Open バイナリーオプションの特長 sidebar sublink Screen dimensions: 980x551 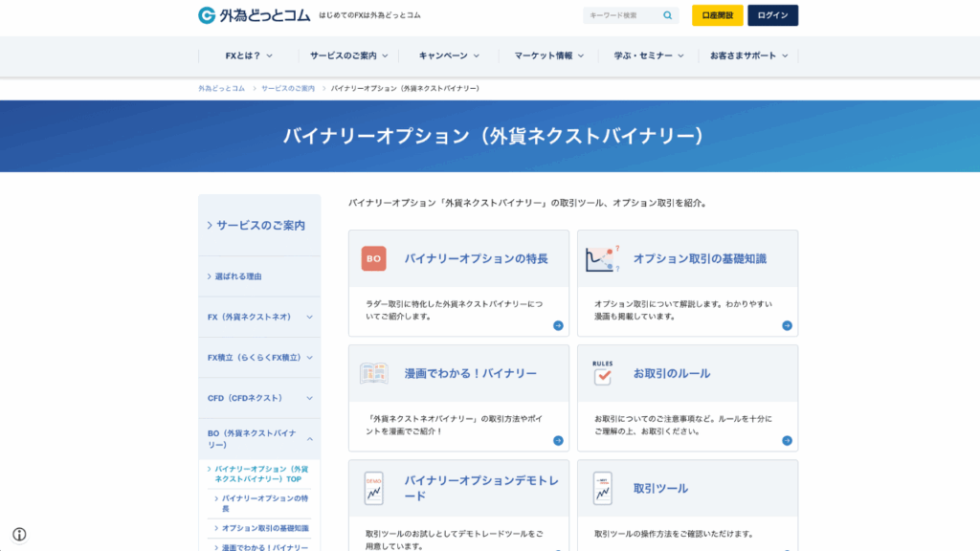265,503
